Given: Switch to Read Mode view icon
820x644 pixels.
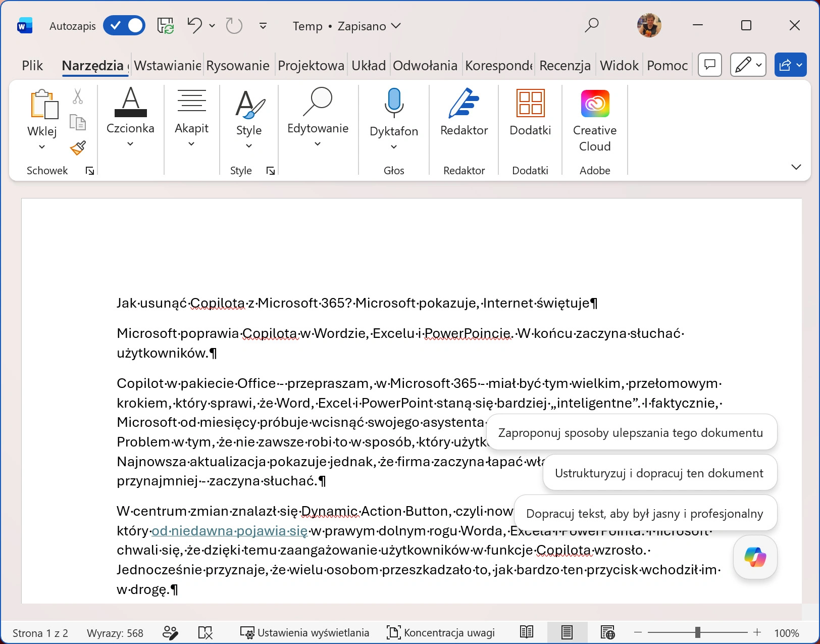Looking at the screenshot, I should [527, 632].
